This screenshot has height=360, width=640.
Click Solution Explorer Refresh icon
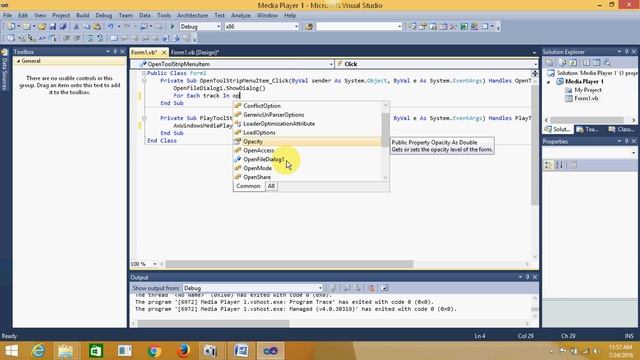(x=573, y=62)
